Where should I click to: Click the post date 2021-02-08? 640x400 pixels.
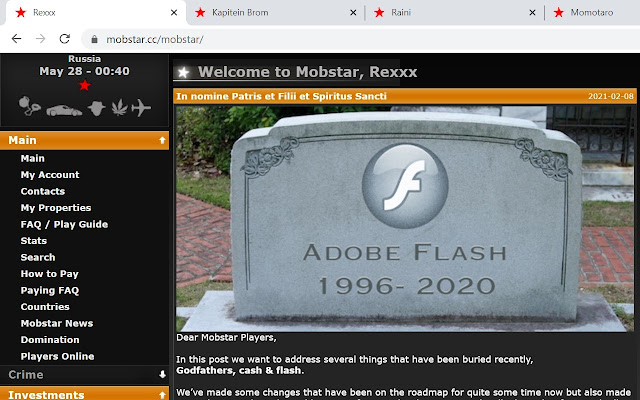click(611, 96)
